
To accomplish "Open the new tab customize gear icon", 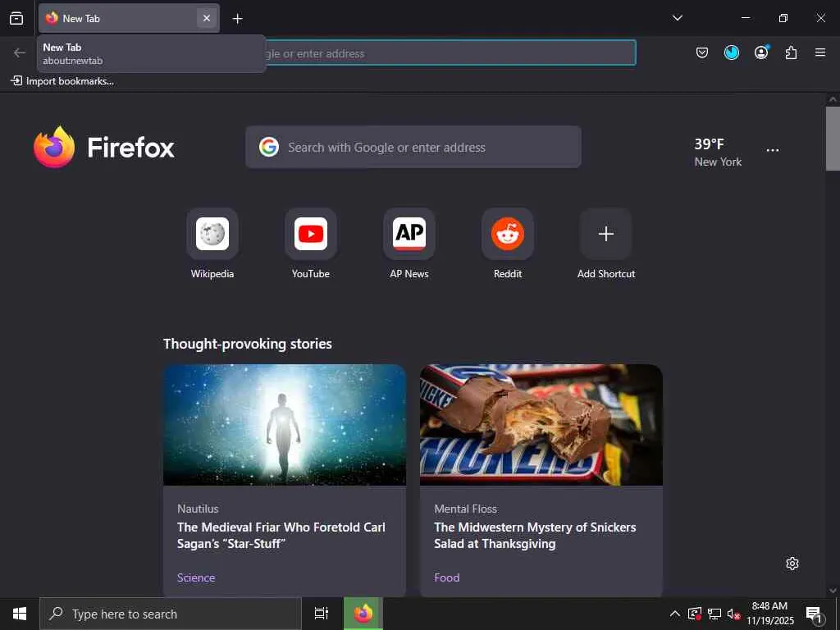I will [792, 564].
